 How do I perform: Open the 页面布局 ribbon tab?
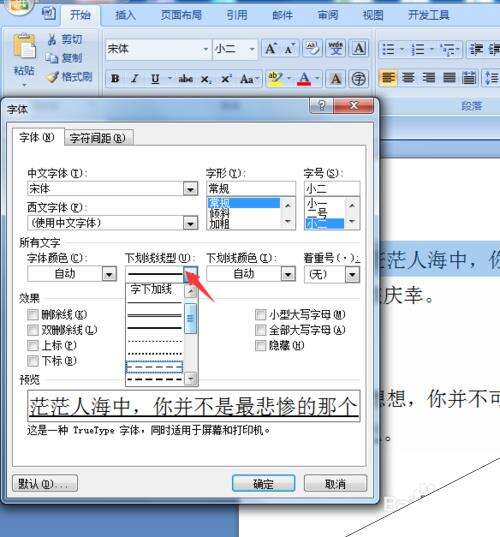(x=181, y=15)
